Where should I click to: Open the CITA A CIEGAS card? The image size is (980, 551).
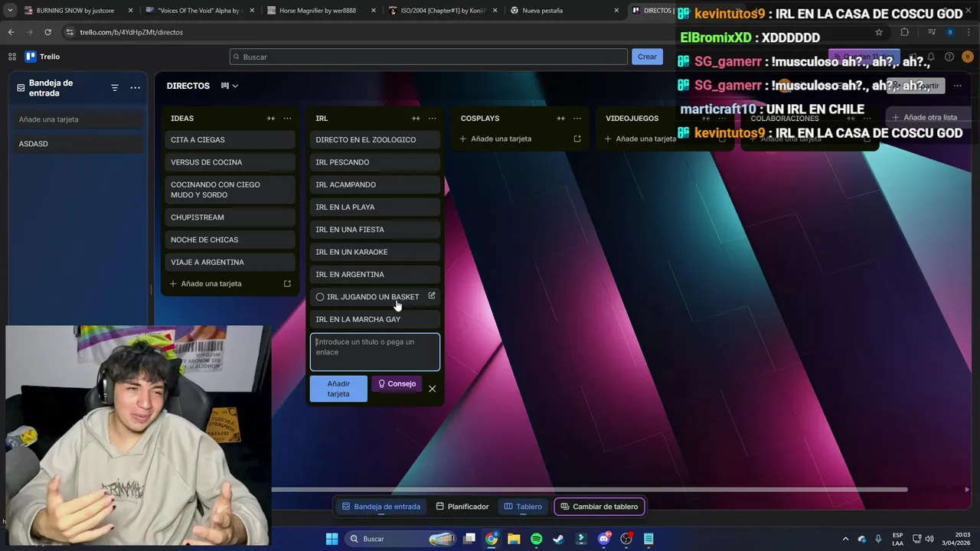click(x=230, y=140)
